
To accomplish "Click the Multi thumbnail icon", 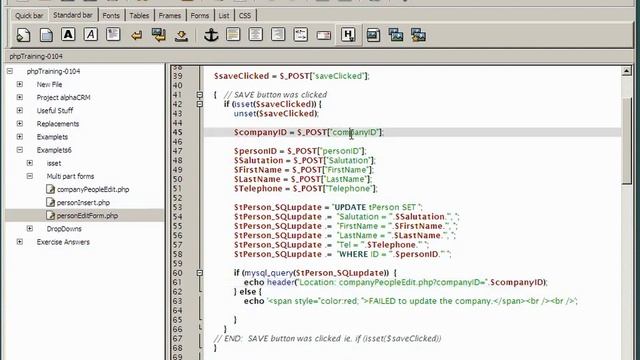I will coord(418,35).
